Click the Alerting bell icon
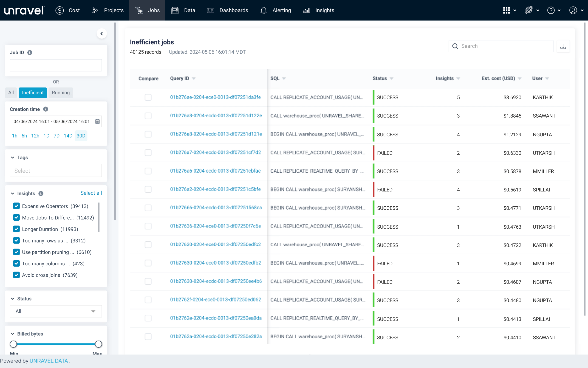The height and width of the screenshot is (368, 588). click(x=263, y=10)
